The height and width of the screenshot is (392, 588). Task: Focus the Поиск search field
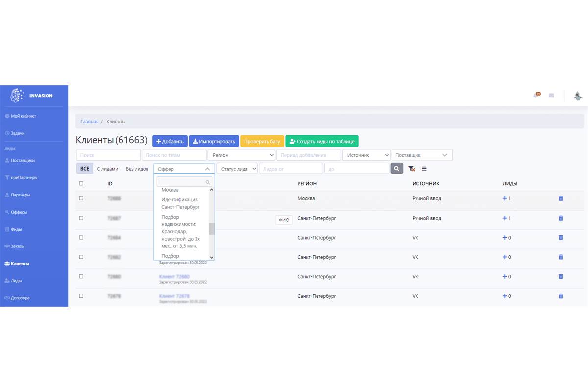coord(108,155)
